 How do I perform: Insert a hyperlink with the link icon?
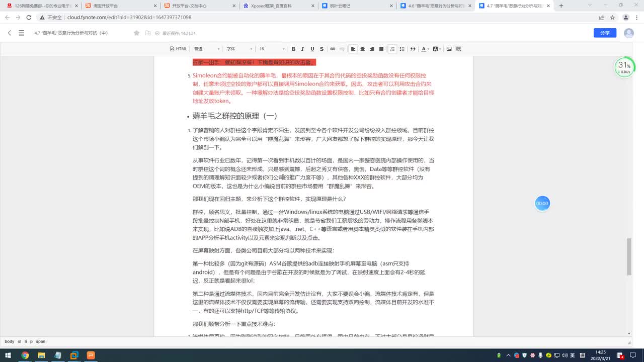[x=333, y=49]
